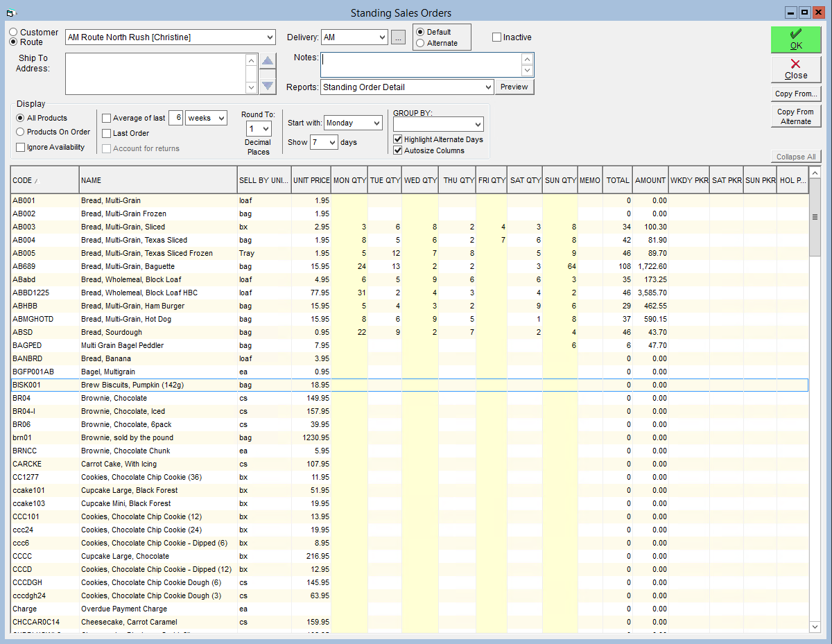The height and width of the screenshot is (644, 832).
Task: Click the 1,722.60 amount cell
Action: [x=650, y=266]
